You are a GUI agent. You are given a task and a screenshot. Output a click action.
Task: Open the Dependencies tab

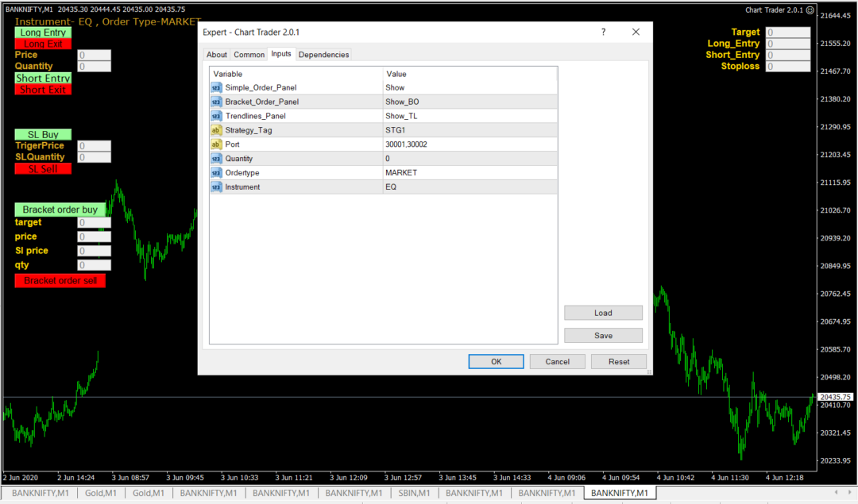(x=323, y=55)
